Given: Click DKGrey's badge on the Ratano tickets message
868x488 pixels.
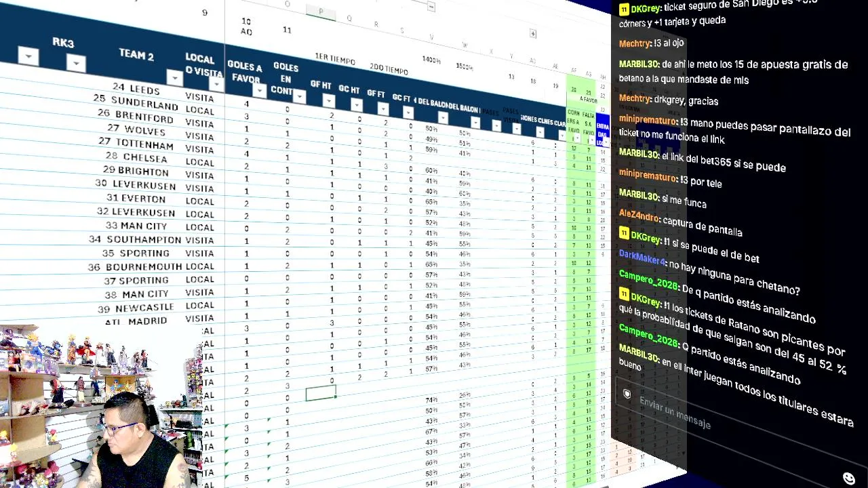Looking at the screenshot, I should click(624, 294).
